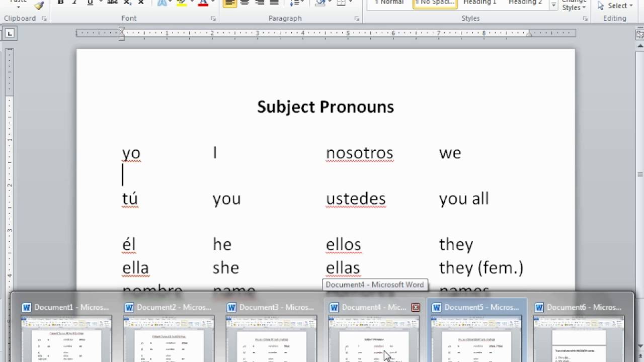Open underline style dropdown arrow
This screenshot has width=644, height=362.
pyautogui.click(x=100, y=3)
